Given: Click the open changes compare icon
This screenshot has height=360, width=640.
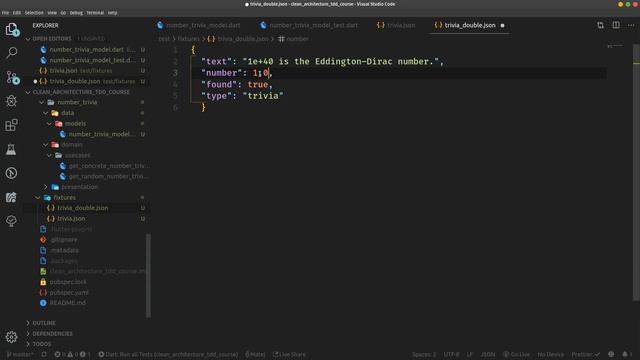Looking at the screenshot, I should click(x=600, y=25).
